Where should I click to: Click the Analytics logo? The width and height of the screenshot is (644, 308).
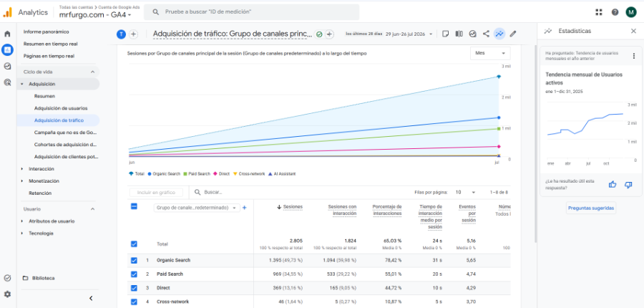[7, 12]
